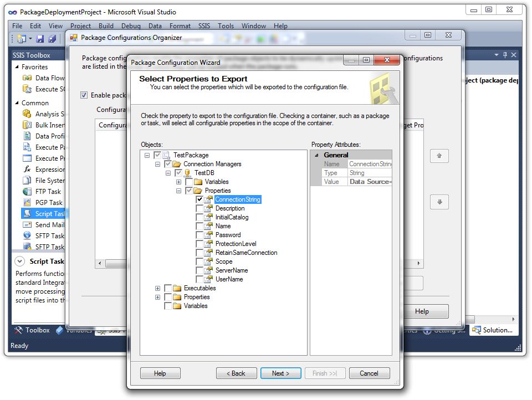Click the Value cell showing Data Source
This screenshot has height=400, width=532.
[x=370, y=182]
